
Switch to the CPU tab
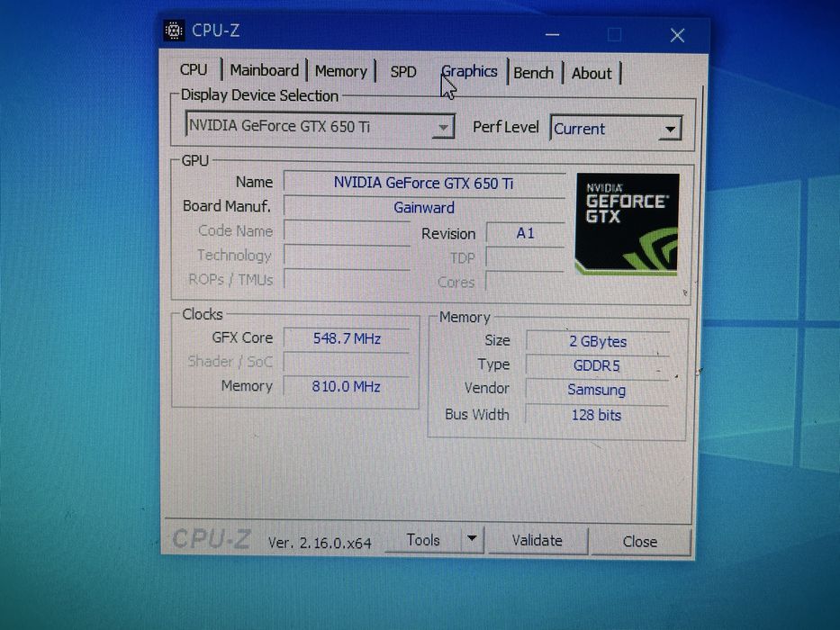pyautogui.click(x=194, y=70)
